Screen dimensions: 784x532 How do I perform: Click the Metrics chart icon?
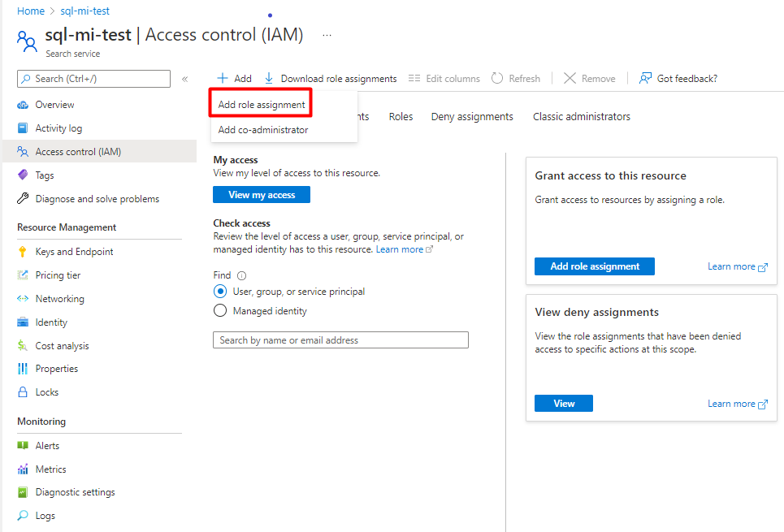[23, 469]
